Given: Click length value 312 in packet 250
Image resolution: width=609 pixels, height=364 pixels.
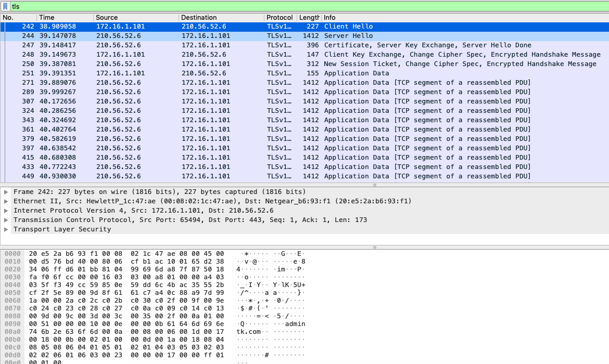Looking at the screenshot, I should [x=312, y=63].
